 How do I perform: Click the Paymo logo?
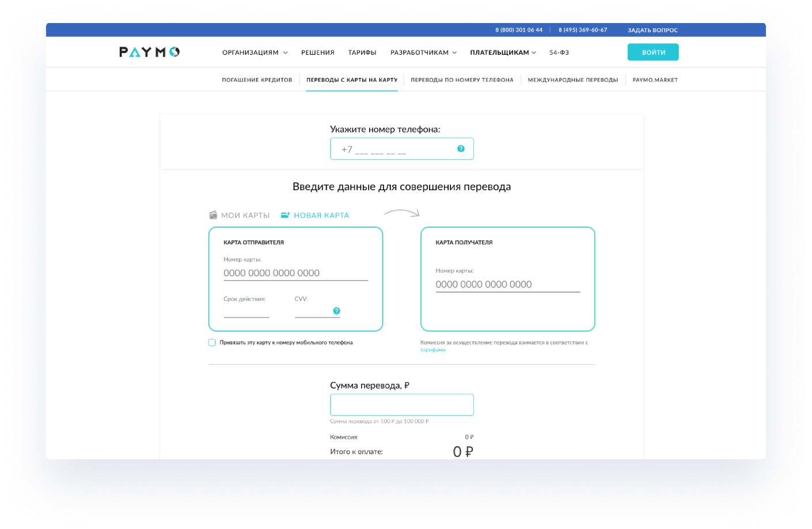click(x=150, y=52)
